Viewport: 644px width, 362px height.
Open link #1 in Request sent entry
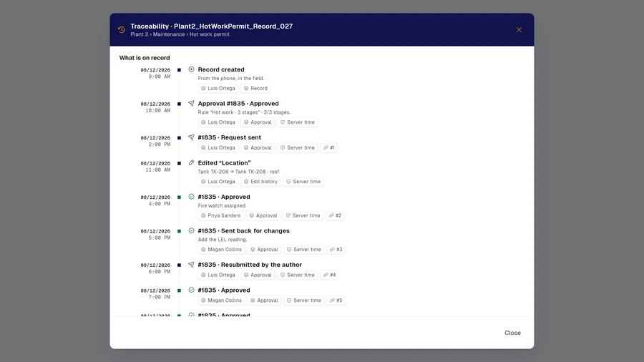(x=328, y=148)
